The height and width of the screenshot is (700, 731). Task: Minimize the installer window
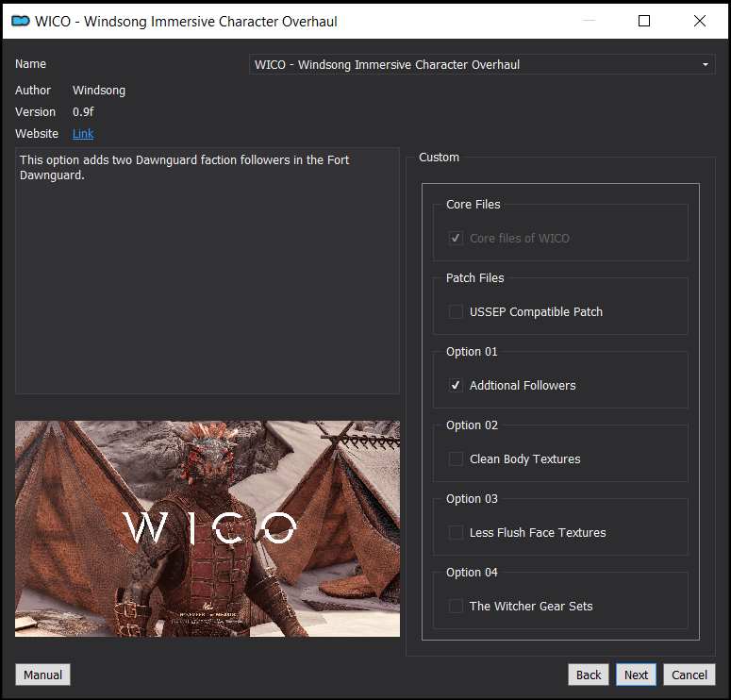(x=590, y=21)
